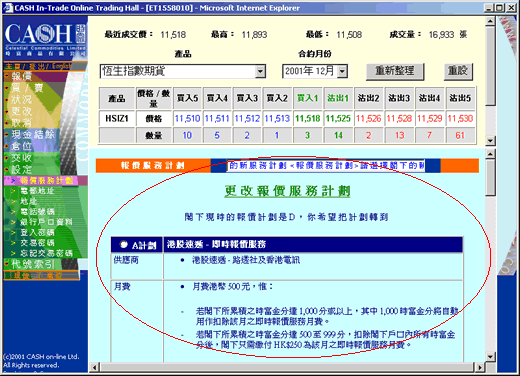Click the 買入1 bid price 11,518
The height and width of the screenshot is (376, 520).
(308, 119)
